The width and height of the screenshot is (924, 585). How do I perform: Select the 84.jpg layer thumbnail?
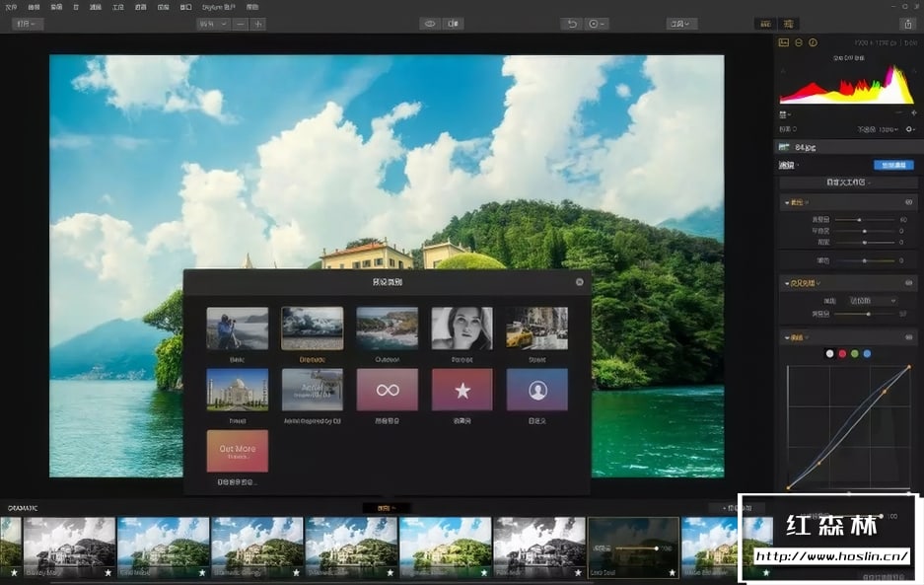pos(784,147)
